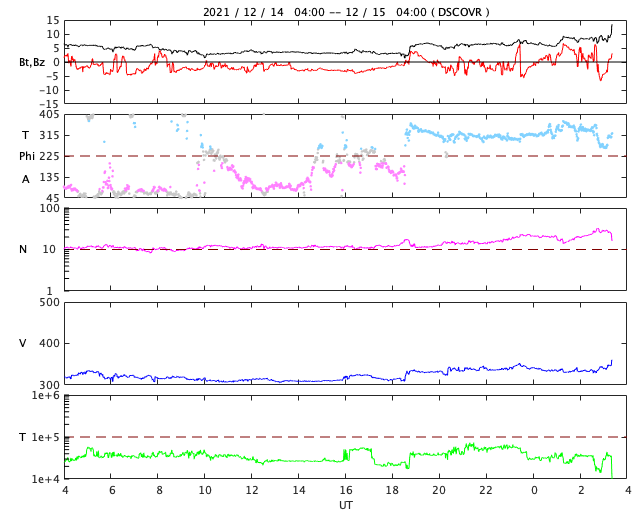Click the "−10" tick on Bt,Bz panel

49,90
